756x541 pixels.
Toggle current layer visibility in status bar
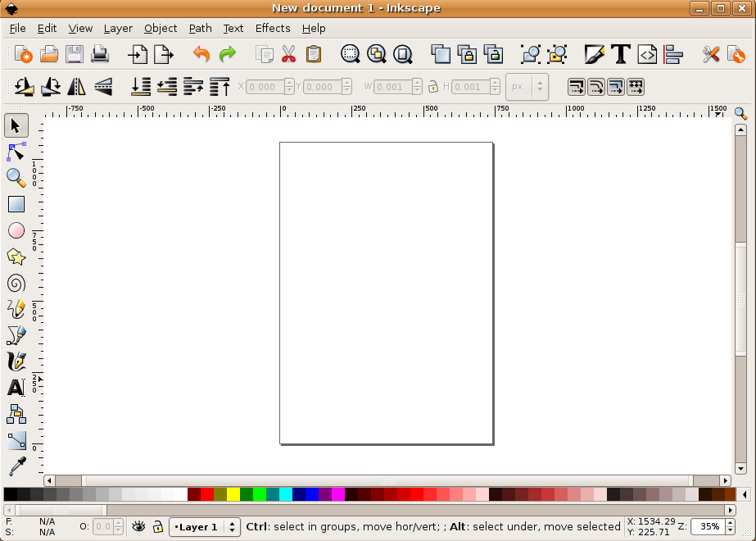(x=138, y=527)
